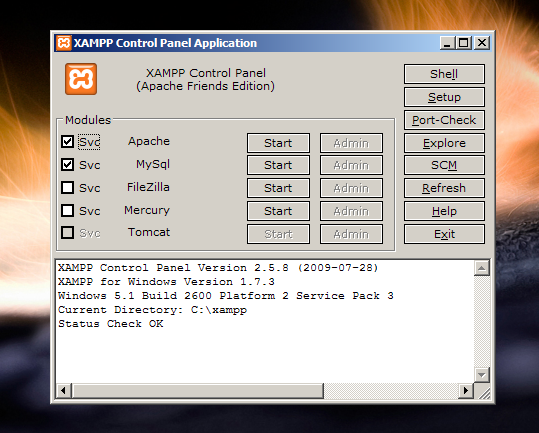Run the Port-Check tool
The width and height of the screenshot is (539, 433).
[444, 120]
